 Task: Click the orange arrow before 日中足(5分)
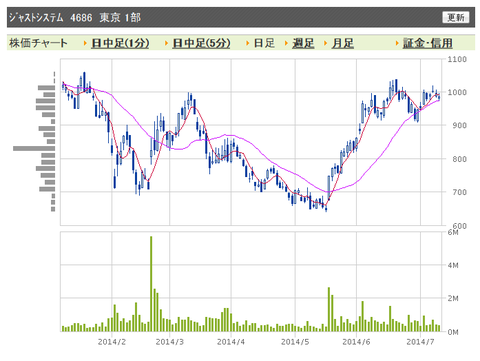point(166,43)
